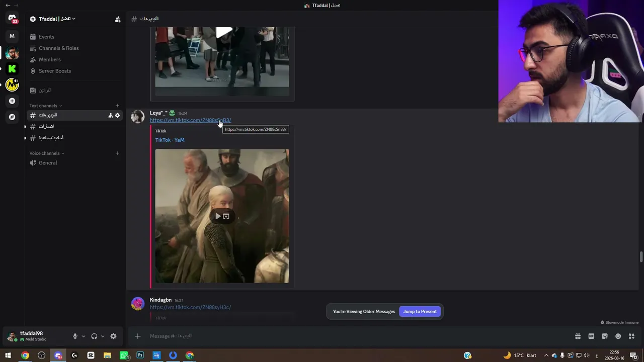644x362 pixels.
Task: Attach a file with plus button
Action: click(138, 336)
